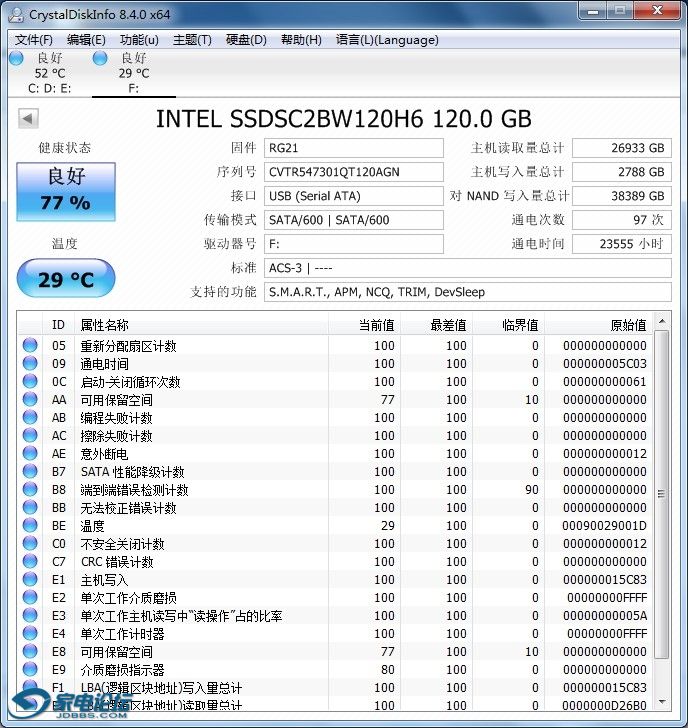Viewport: 688px width, 728px height.
Task: Open the 编辑(E) menu
Action: (86, 40)
